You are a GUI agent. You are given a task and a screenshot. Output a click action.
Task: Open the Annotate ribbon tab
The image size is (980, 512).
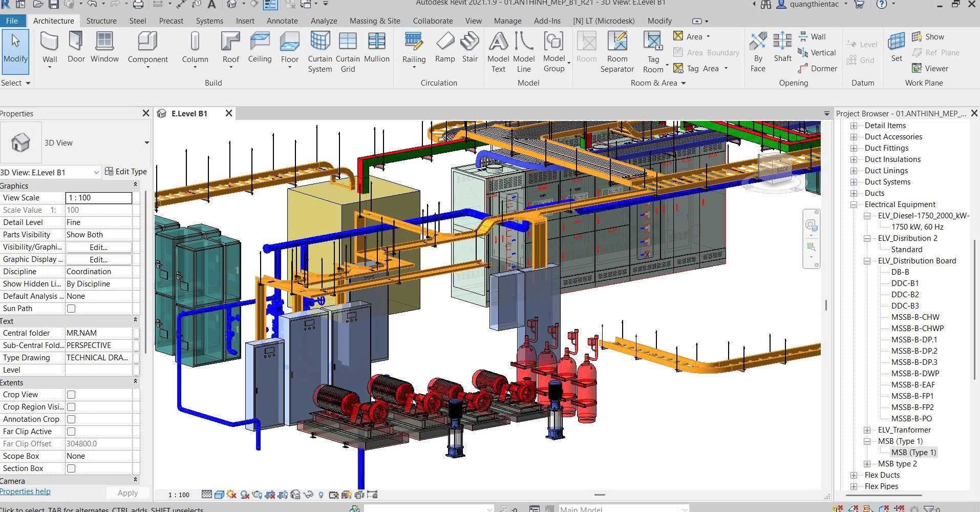coord(282,21)
